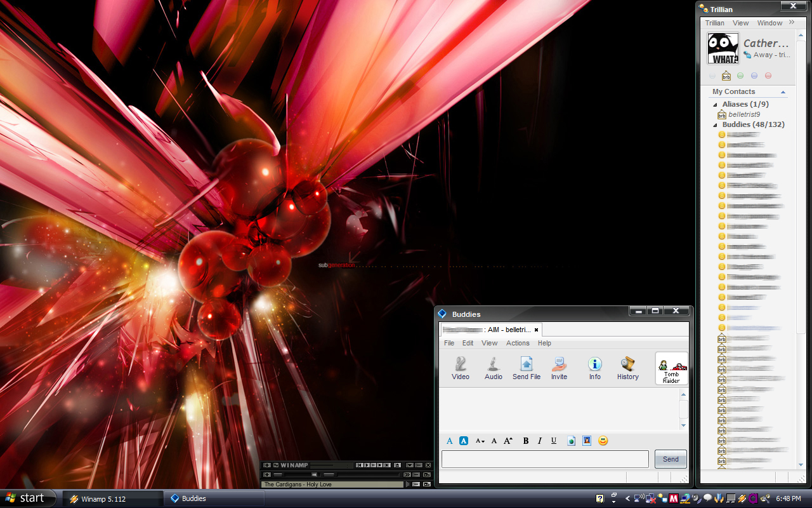Select the AIM - belletri chat tab

(x=490, y=330)
